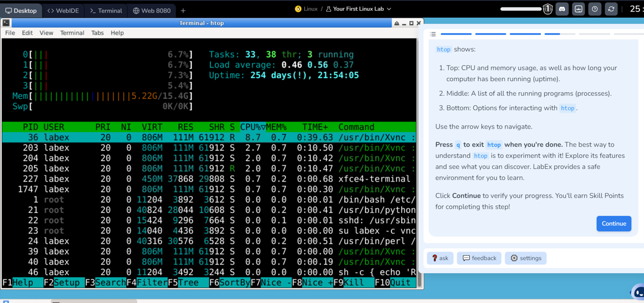644x303 pixels.
Task: Click the refresh environment icon
Action: coord(611,9)
